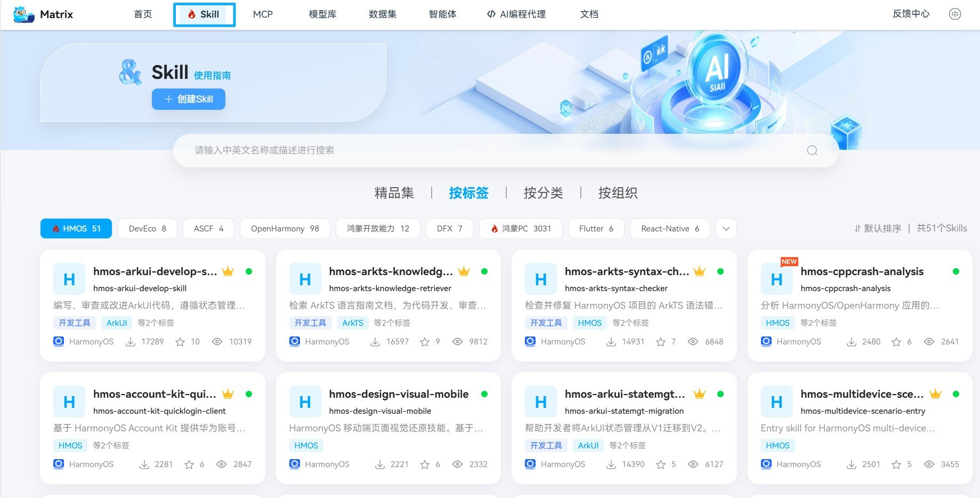The width and height of the screenshot is (980, 498).
Task: Switch to 按组织 view tab
Action: coord(618,192)
